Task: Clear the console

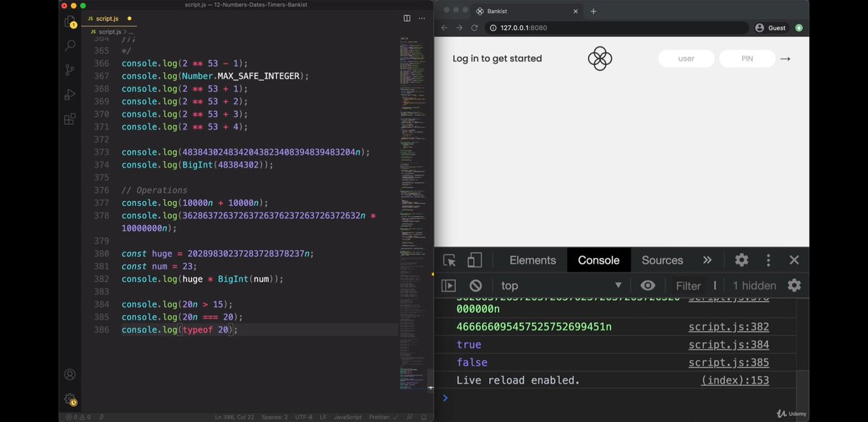Action: [475, 285]
